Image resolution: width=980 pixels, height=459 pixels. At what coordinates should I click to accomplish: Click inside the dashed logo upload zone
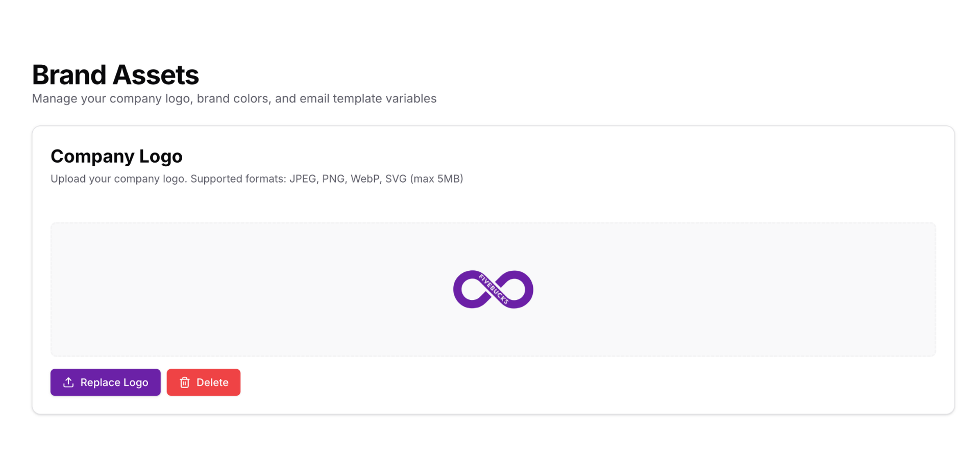pyautogui.click(x=255, y=289)
